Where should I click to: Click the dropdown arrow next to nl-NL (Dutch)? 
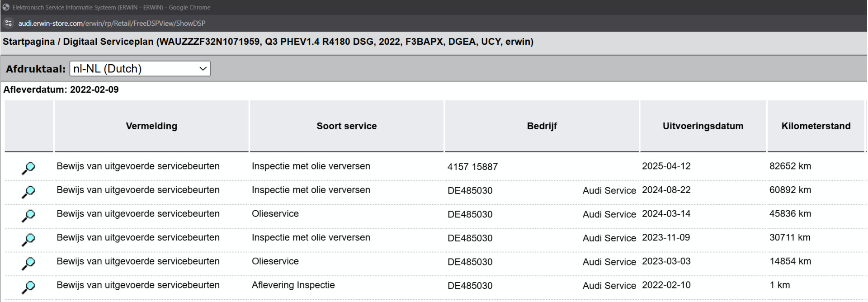coord(203,69)
